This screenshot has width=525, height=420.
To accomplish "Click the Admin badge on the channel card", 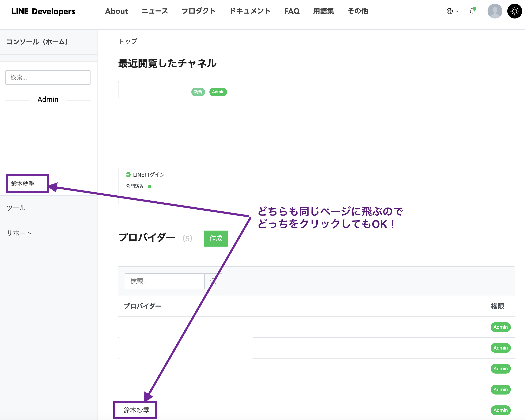I will (218, 92).
